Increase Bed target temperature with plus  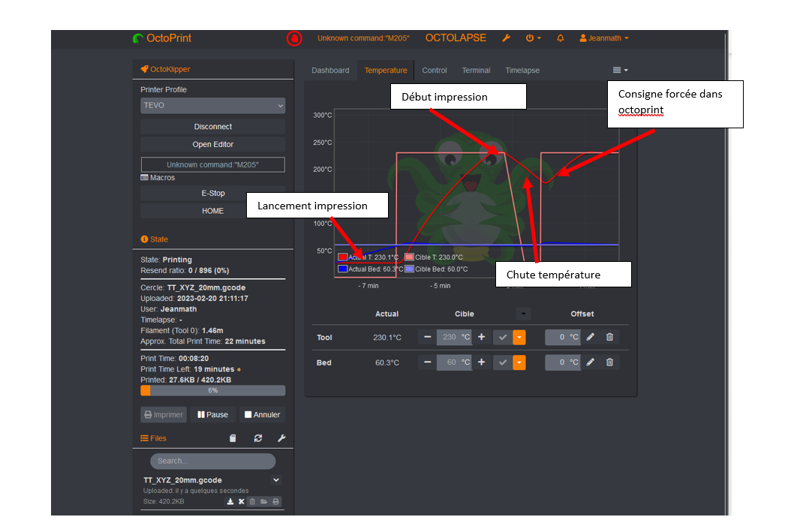coord(482,362)
